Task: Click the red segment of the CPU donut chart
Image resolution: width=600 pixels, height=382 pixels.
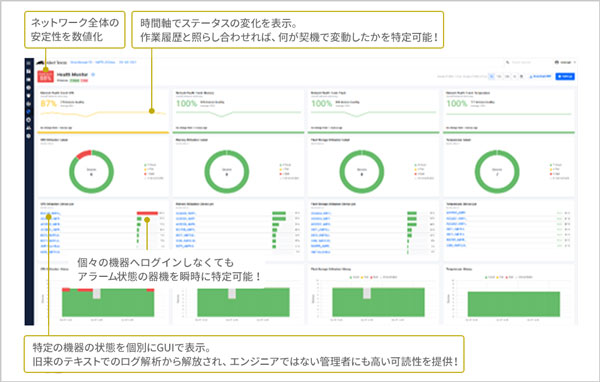Action: [x=83, y=154]
